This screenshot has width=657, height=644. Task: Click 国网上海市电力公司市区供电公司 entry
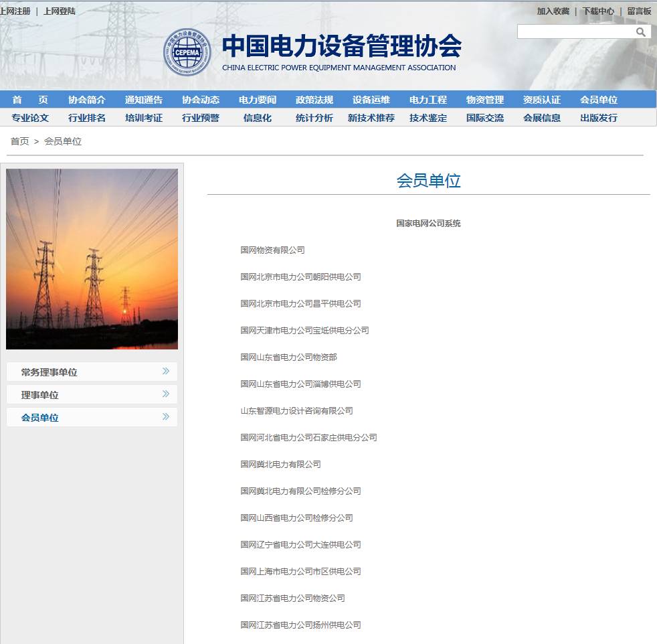click(x=300, y=572)
